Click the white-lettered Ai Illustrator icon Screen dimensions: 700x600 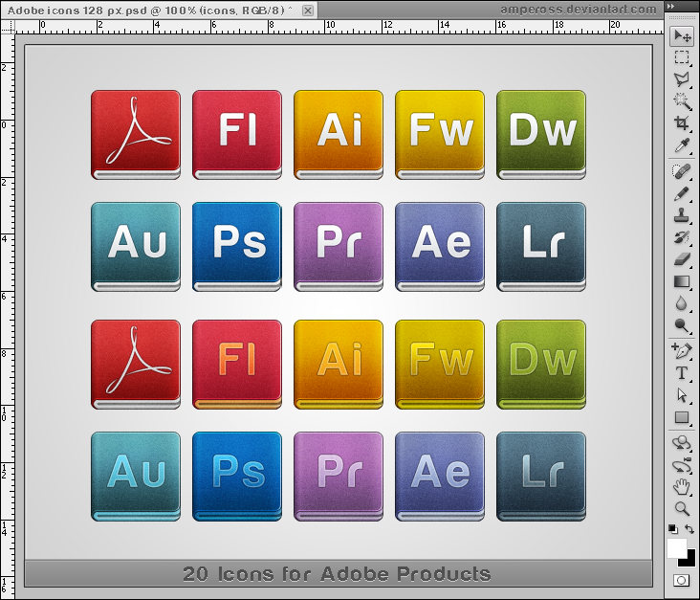[339, 135]
